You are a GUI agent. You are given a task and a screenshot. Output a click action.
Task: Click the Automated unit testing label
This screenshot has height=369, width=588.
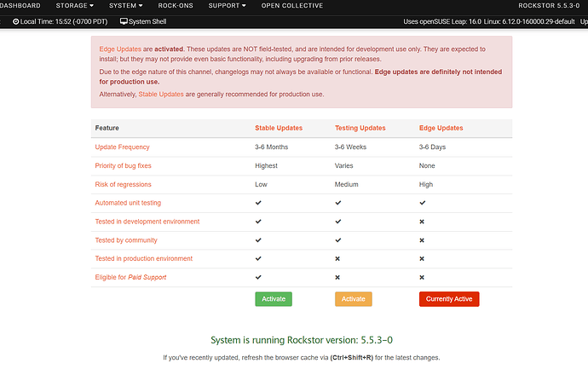point(128,203)
